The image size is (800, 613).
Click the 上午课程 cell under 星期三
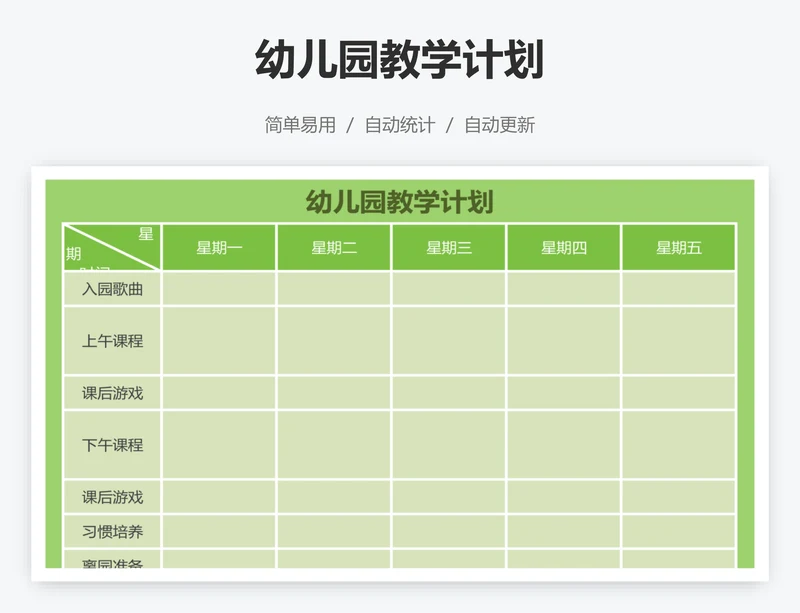tap(449, 341)
